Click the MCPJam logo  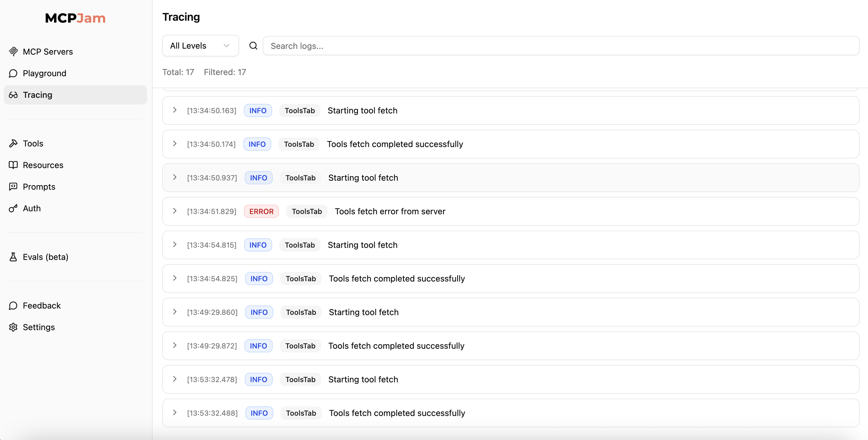click(x=75, y=18)
